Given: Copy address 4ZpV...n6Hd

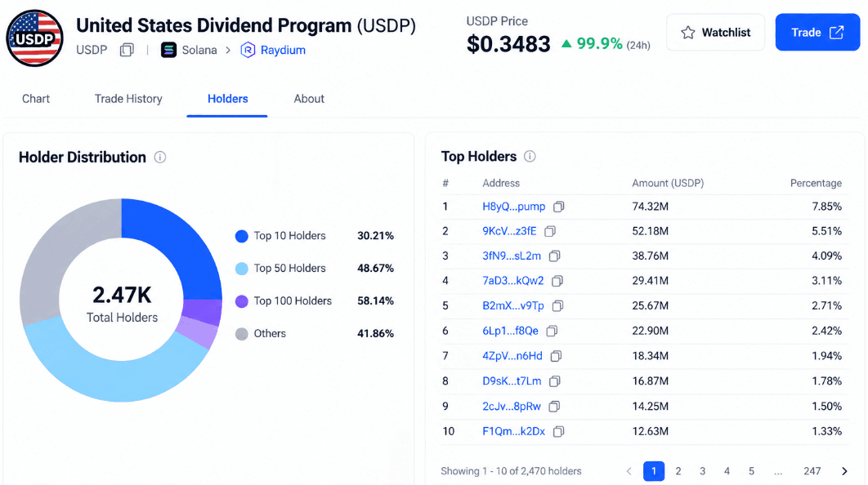Looking at the screenshot, I should (556, 356).
